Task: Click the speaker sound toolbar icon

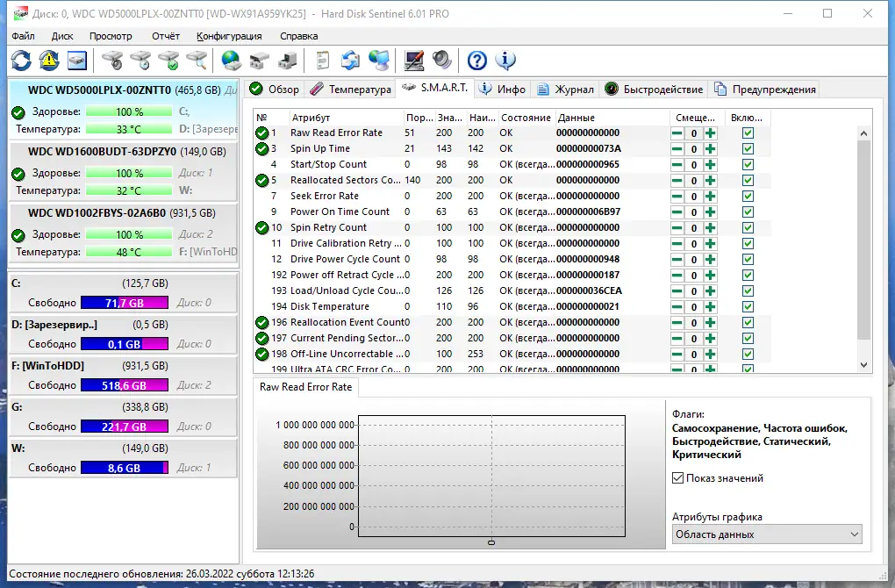Action: (441, 60)
